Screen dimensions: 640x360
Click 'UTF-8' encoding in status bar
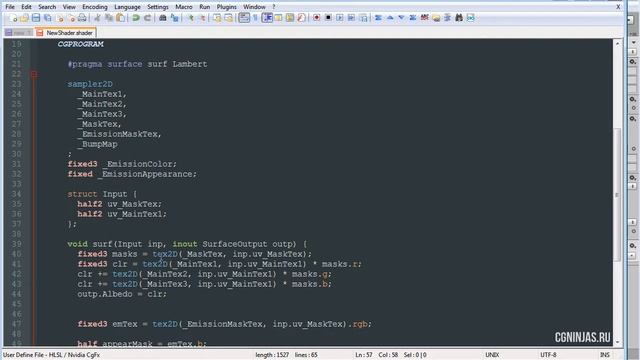click(548, 355)
